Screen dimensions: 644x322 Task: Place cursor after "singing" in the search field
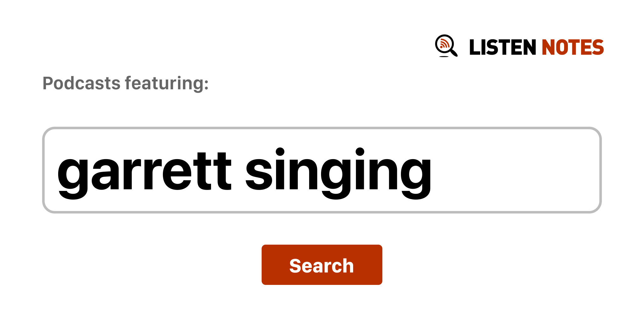[x=433, y=171]
